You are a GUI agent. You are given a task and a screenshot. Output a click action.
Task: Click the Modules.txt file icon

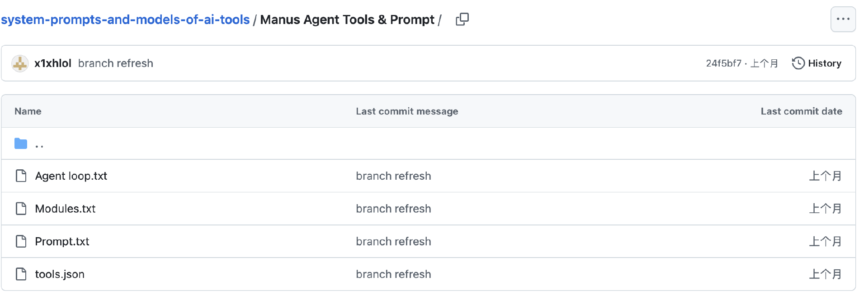pyautogui.click(x=21, y=209)
